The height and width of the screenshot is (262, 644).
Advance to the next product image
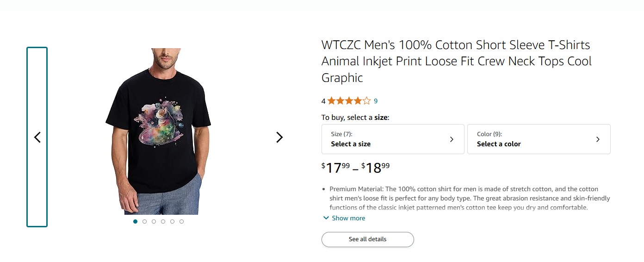coord(279,137)
